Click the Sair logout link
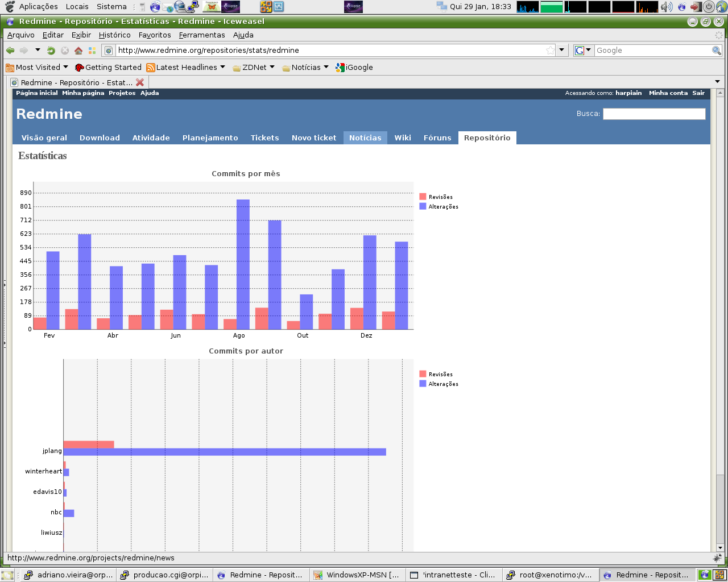The height and width of the screenshot is (582, 728). [698, 93]
